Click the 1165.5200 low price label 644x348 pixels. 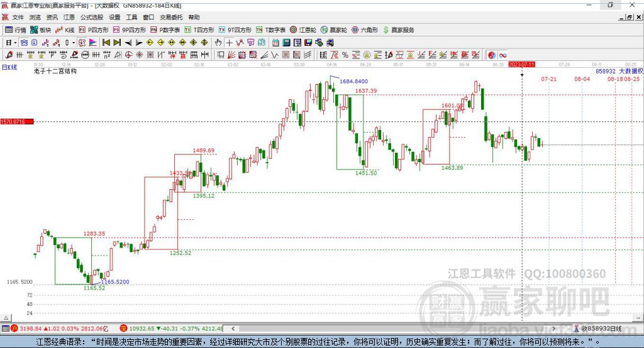[x=115, y=282]
